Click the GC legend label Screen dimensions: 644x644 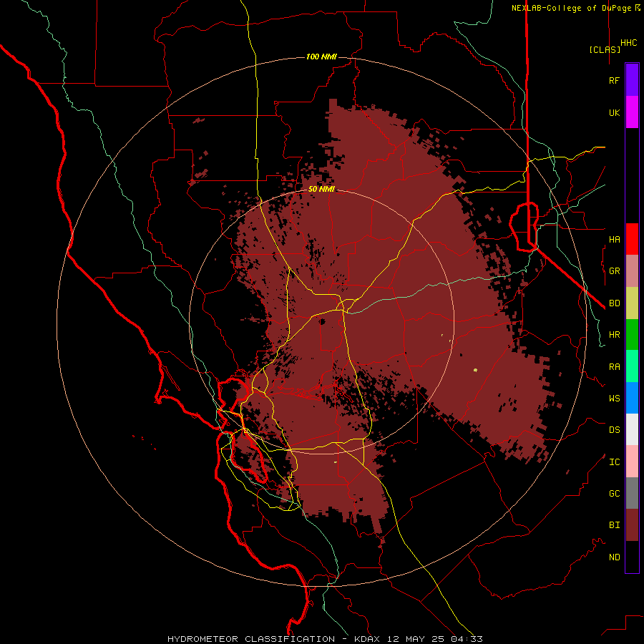point(614,494)
